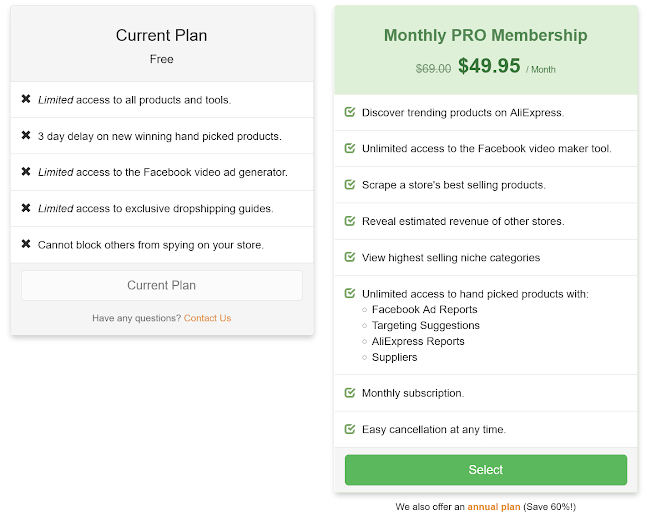Click the X icon beside 'Limited access to all products'
The width and height of the screenshot is (651, 515).
(x=26, y=99)
